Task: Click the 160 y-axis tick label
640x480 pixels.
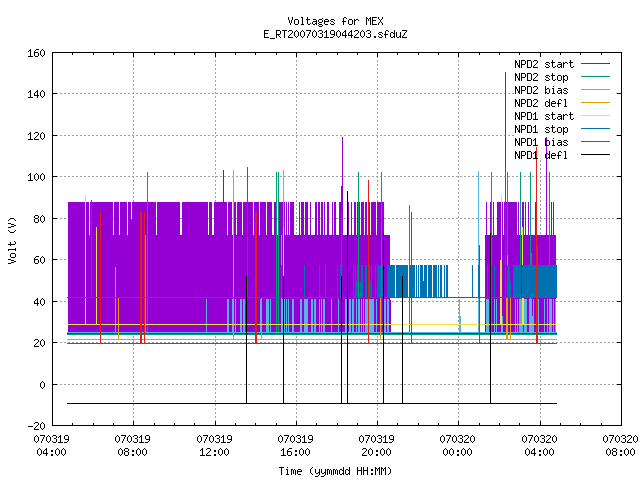Action: tap(36, 53)
